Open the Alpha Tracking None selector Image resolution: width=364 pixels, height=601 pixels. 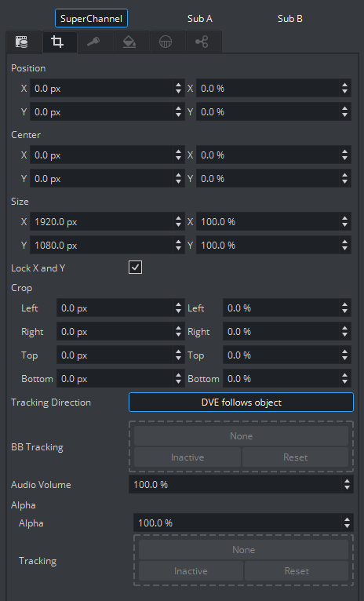click(243, 550)
